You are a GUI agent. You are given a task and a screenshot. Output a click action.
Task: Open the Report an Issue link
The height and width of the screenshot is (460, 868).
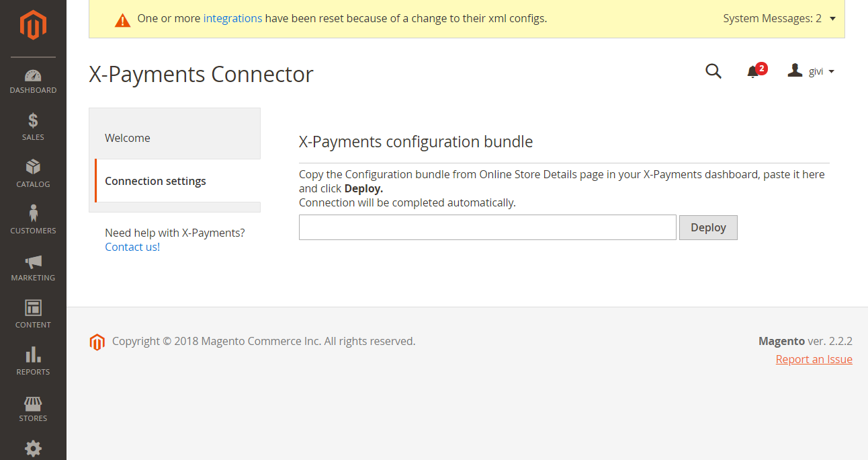814,359
